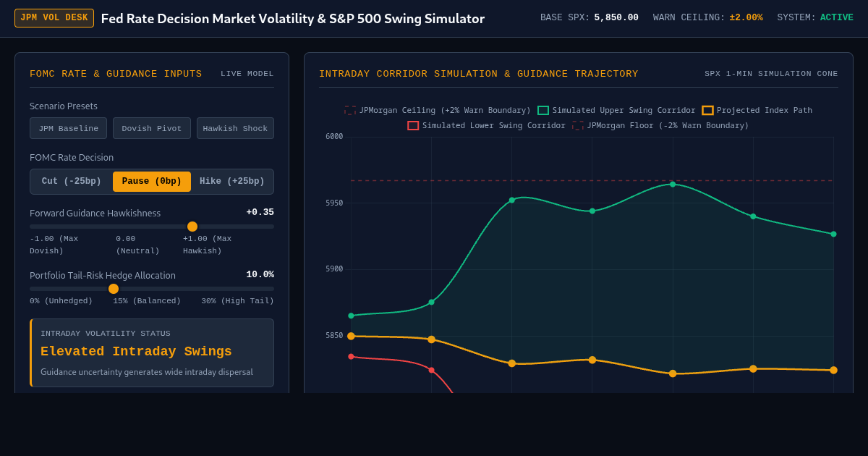Toggle JPMorgan Floor legend entry
Image resolution: width=868 pixels, height=456 pixels.
point(660,126)
